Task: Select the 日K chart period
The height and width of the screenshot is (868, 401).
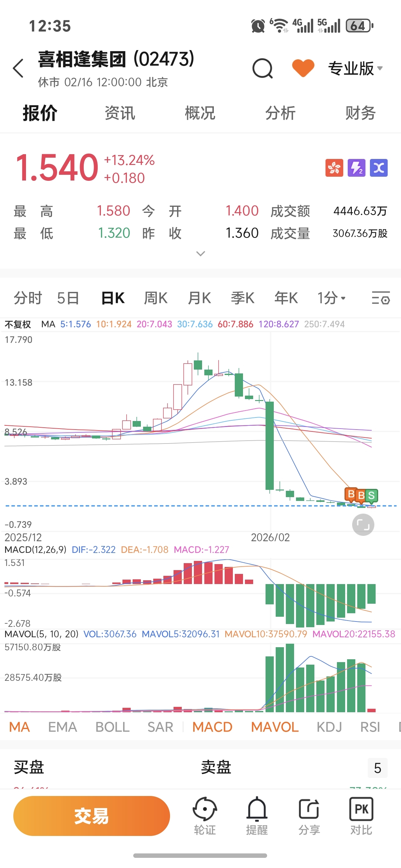Action: (x=113, y=298)
